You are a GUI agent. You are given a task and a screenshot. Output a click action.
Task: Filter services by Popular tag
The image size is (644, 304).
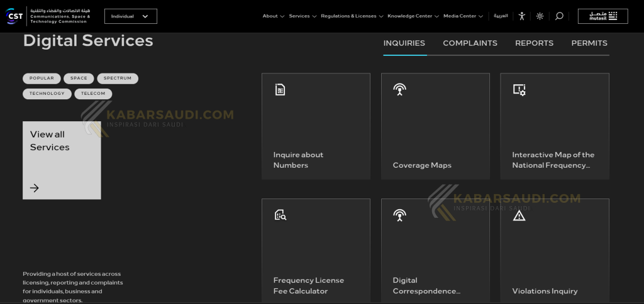(x=42, y=79)
